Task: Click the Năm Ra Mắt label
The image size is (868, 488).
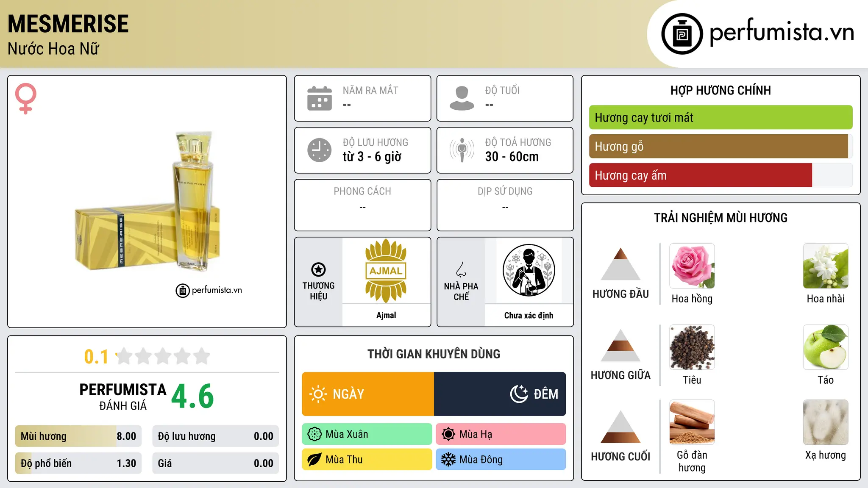Action: [370, 90]
